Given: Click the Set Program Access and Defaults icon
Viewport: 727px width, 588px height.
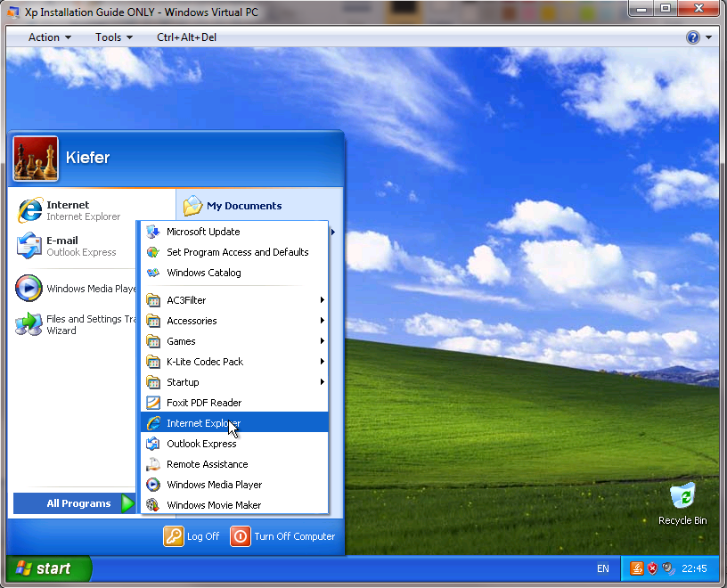Looking at the screenshot, I should pyautogui.click(x=153, y=252).
